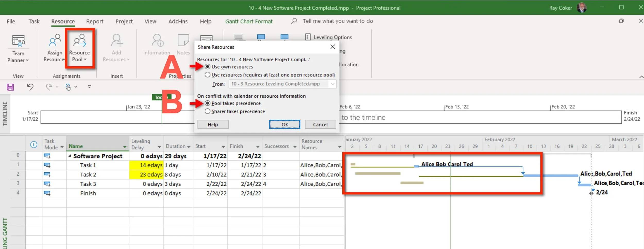Click OK in Share Resources dialog
Viewport: 644px width, 249px height.
click(x=285, y=124)
